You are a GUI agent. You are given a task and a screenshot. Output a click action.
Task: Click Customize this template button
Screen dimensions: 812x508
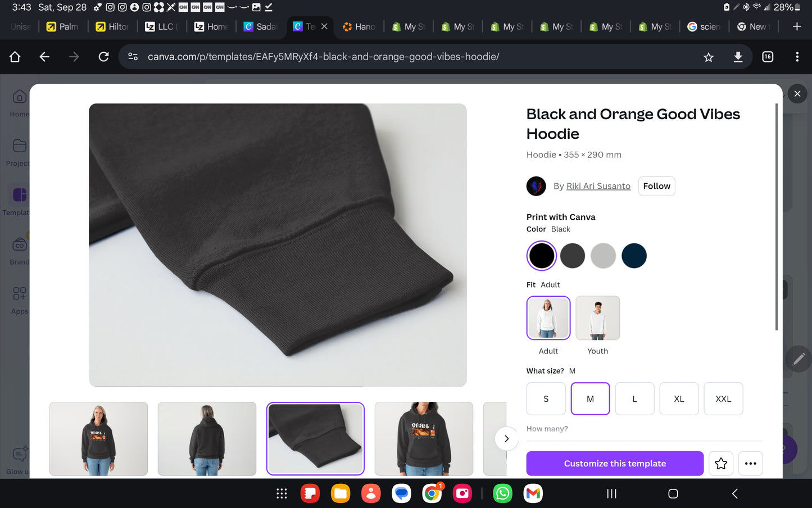coord(614,464)
